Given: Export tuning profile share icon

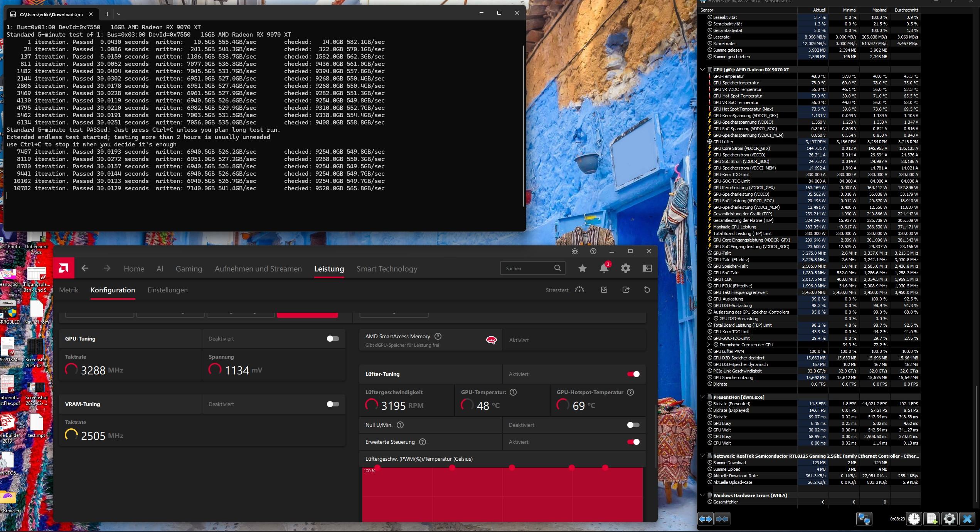Looking at the screenshot, I should pos(626,290).
